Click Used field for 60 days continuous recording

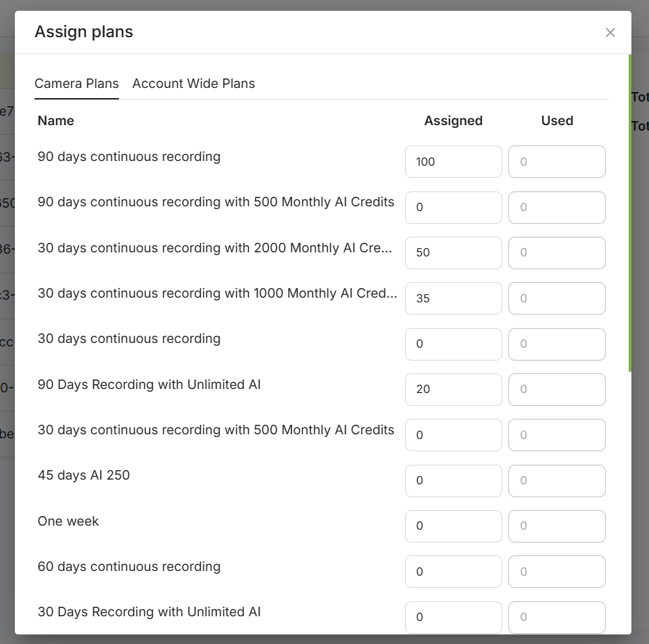click(556, 572)
